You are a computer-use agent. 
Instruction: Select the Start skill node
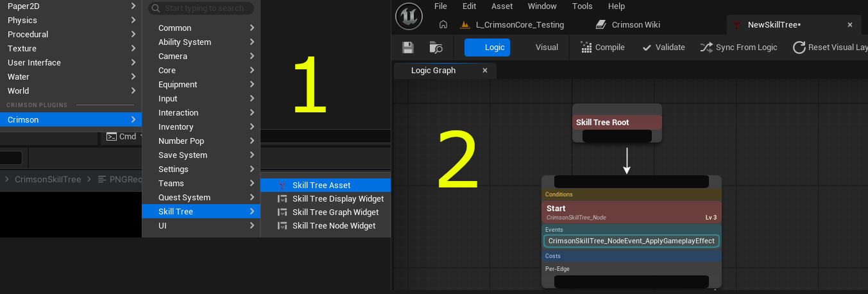click(631, 212)
